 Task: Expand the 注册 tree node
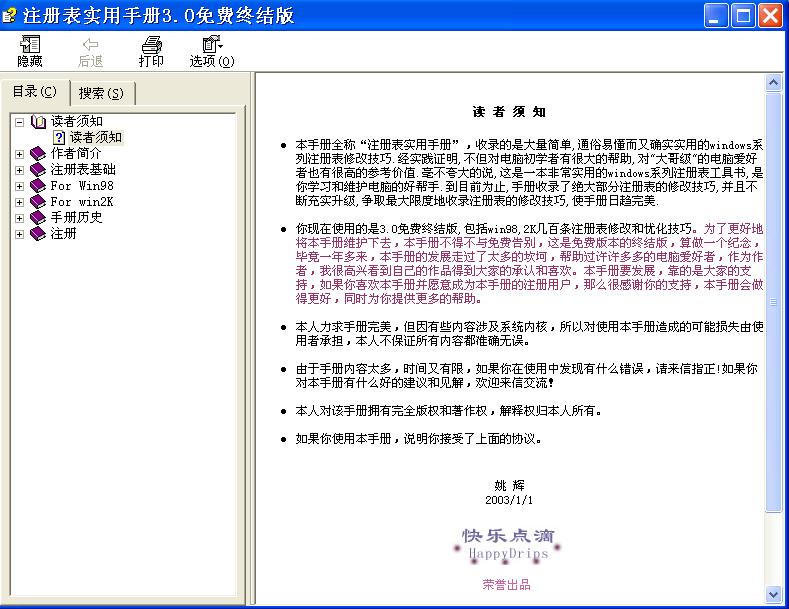point(19,234)
